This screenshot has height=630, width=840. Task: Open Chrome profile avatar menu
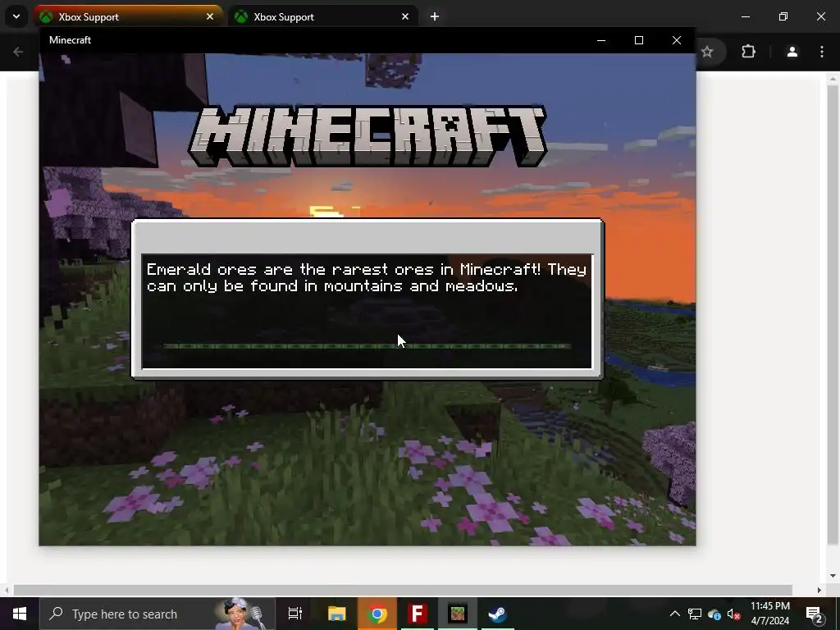coord(792,52)
